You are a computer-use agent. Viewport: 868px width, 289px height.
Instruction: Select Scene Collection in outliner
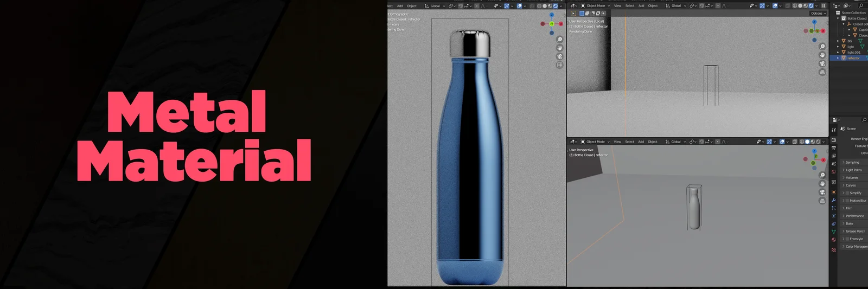[x=853, y=12]
